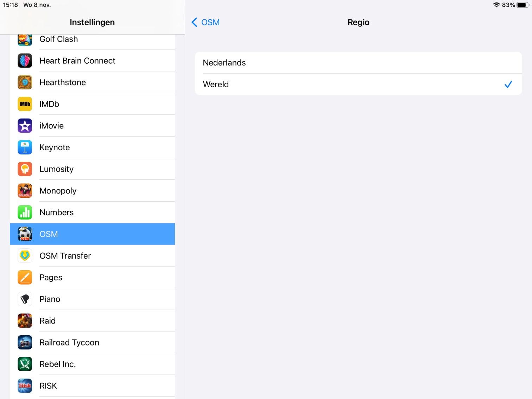
Task: Open RISK settings
Action: (92, 386)
